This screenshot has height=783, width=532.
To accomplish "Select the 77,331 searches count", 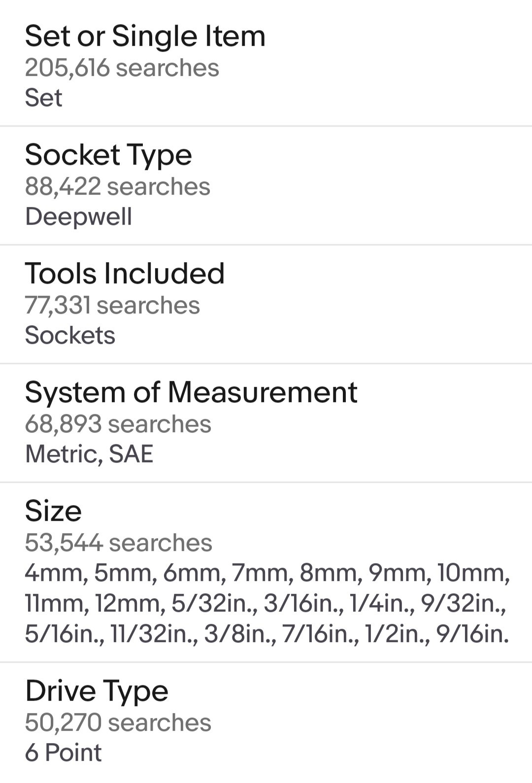I will pos(112,305).
